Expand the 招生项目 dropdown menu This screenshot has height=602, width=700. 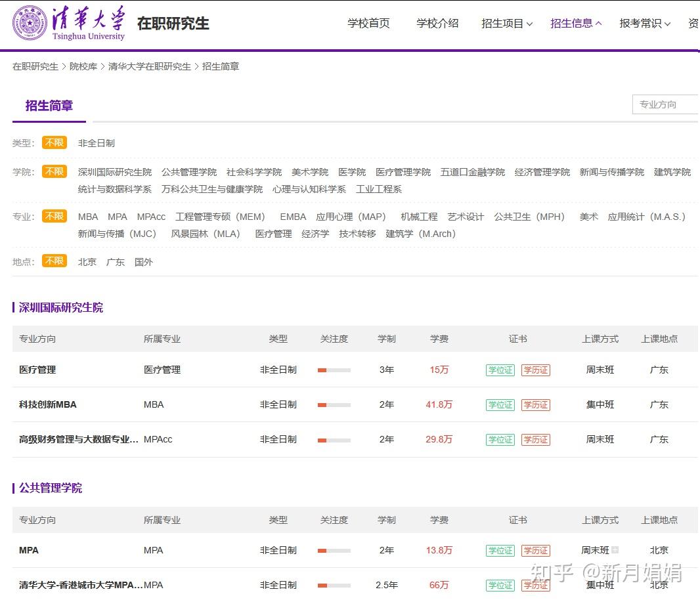coord(507,23)
